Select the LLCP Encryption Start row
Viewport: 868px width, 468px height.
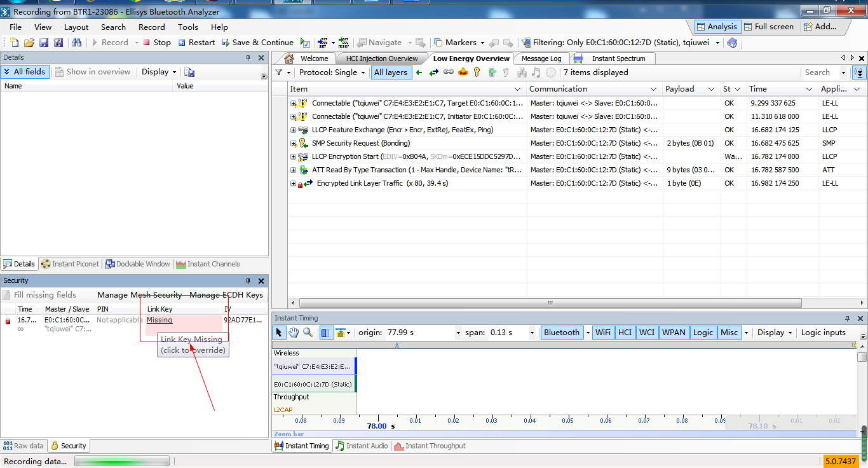click(577, 157)
